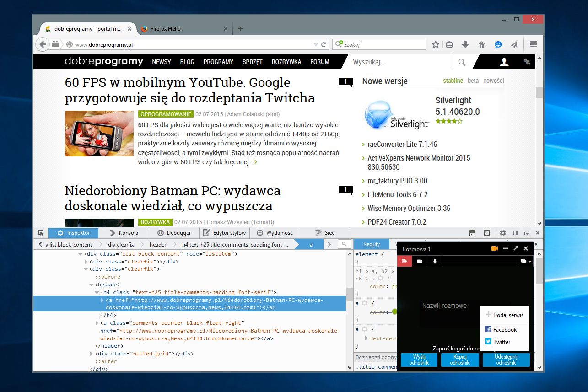Expand the div nested-grid node
The image size is (588, 392).
click(x=92, y=354)
